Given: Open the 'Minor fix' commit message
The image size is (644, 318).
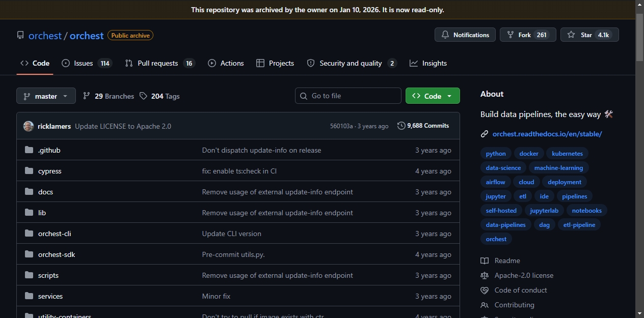Looking at the screenshot, I should click(216, 296).
